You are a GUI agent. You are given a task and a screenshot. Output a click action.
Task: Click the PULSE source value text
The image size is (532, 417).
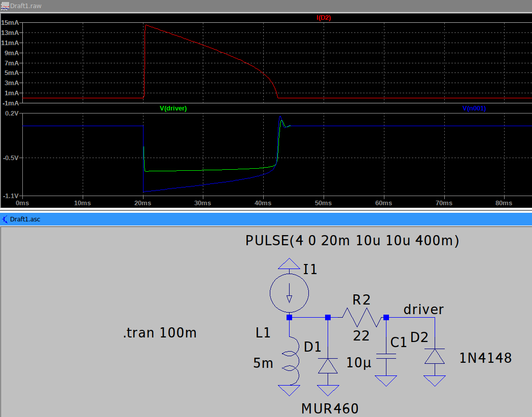tap(352, 241)
